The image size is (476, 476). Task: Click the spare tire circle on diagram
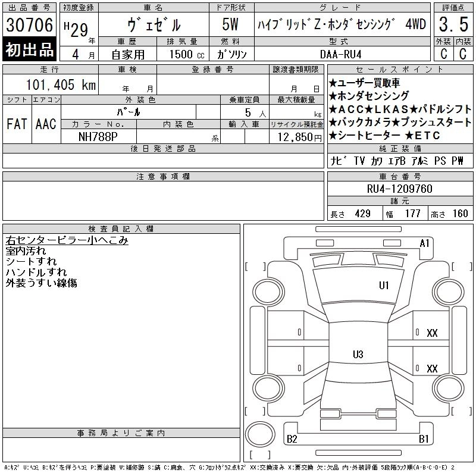[x=260, y=434]
